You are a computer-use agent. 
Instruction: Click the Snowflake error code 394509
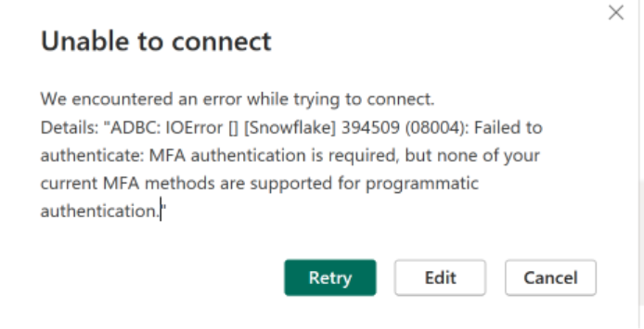point(371,127)
